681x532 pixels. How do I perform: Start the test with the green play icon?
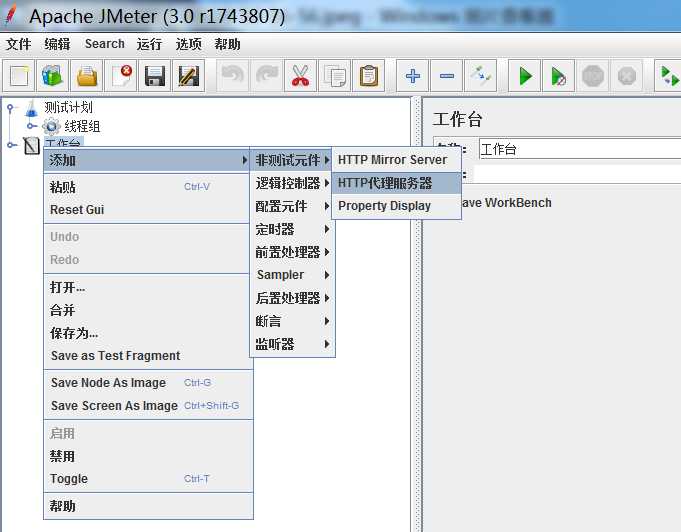[x=525, y=76]
